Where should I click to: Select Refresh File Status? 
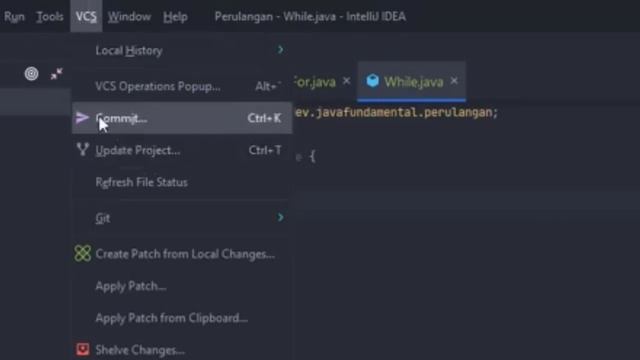pos(182,182)
